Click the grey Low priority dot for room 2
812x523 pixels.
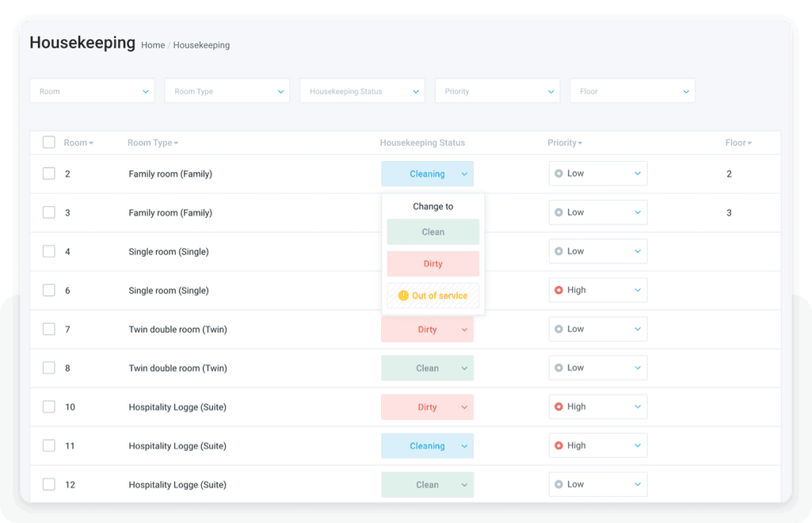(x=558, y=174)
